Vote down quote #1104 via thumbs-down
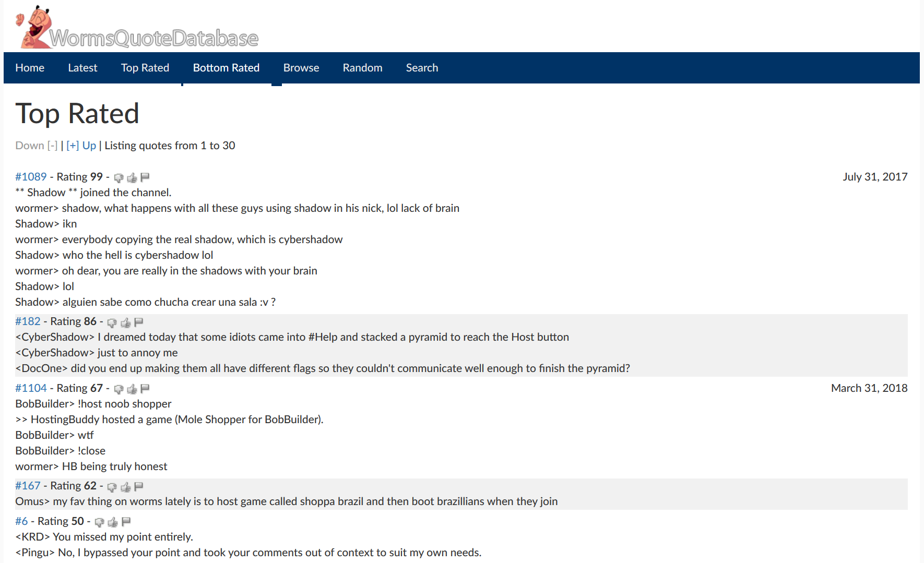The width and height of the screenshot is (924, 563). (119, 389)
